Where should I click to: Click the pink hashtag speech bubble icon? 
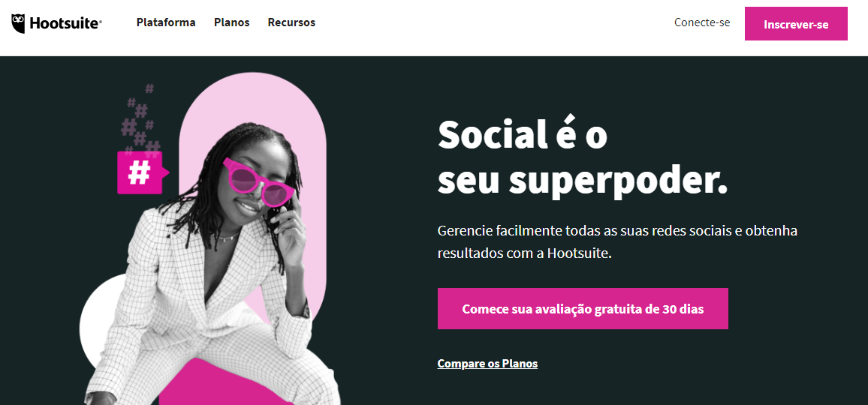(x=140, y=172)
